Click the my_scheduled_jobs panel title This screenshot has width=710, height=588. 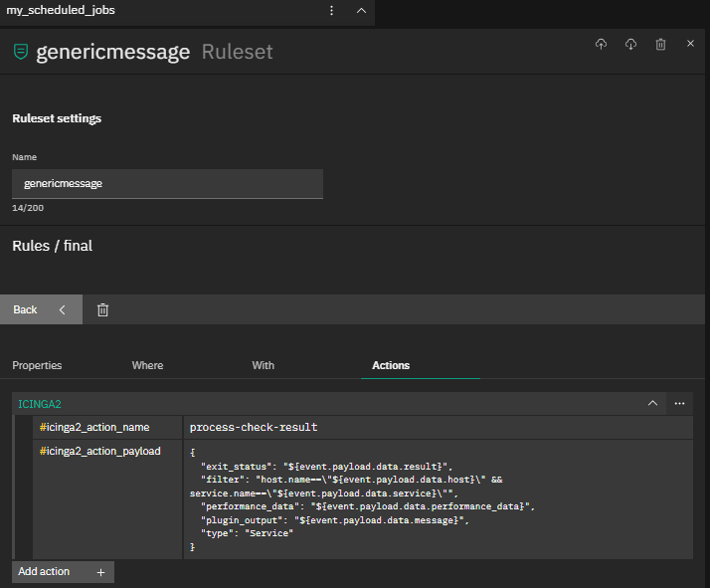pyautogui.click(x=61, y=10)
